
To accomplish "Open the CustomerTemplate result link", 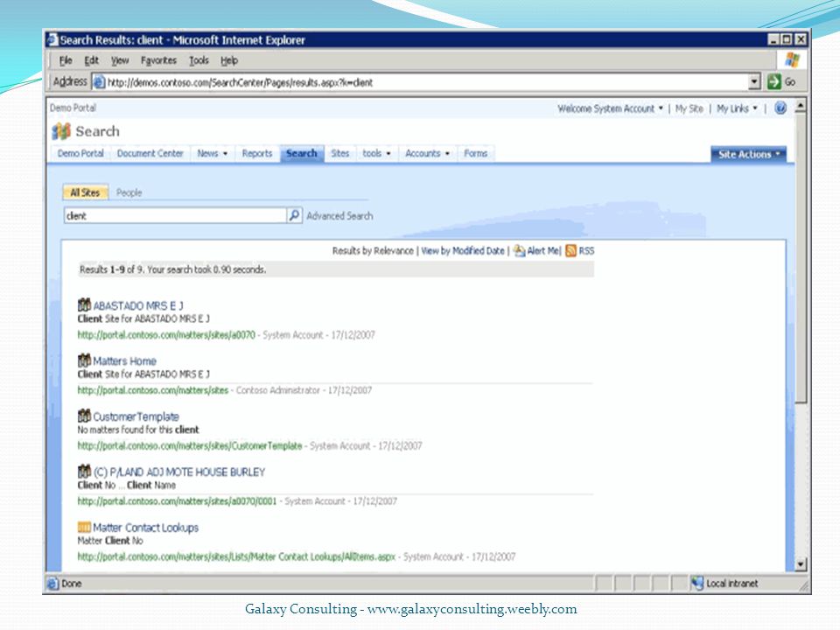I will point(136,416).
